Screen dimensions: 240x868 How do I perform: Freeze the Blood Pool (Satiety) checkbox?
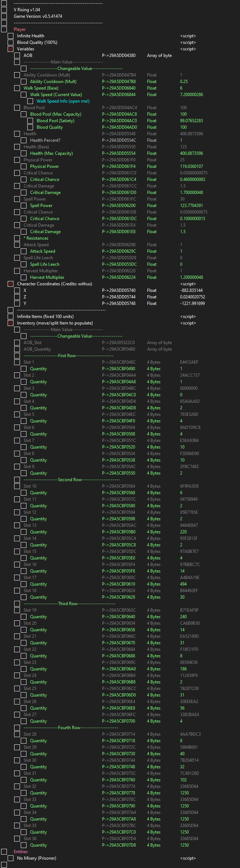point(30,121)
